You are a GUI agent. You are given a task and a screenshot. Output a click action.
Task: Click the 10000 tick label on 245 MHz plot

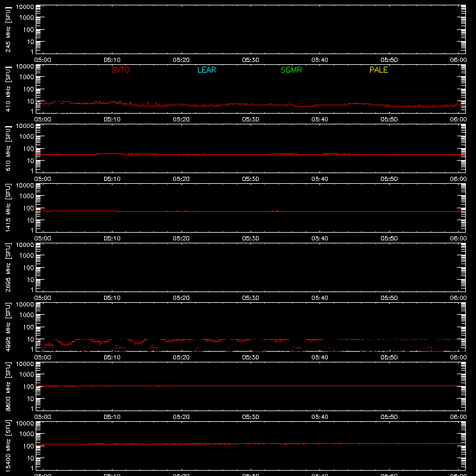tap(25, 7)
